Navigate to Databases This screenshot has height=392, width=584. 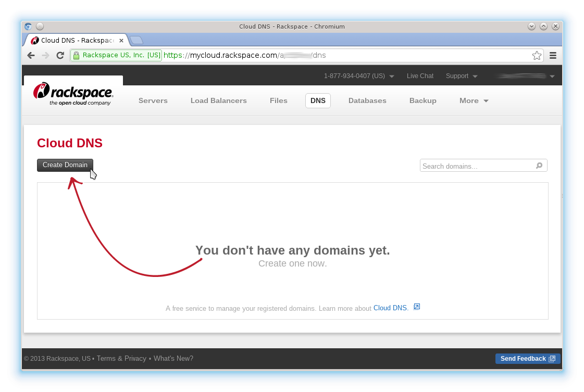tap(367, 100)
